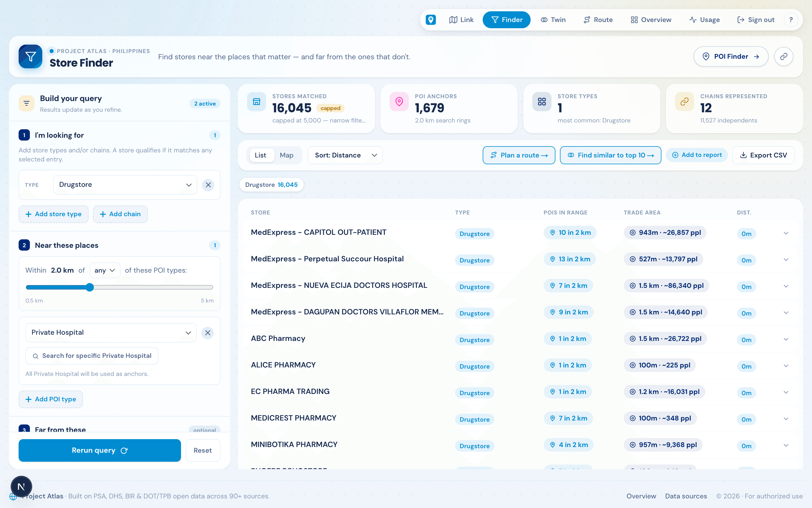Click Sign out
Viewport: 812px width, 508px height.
point(756,20)
